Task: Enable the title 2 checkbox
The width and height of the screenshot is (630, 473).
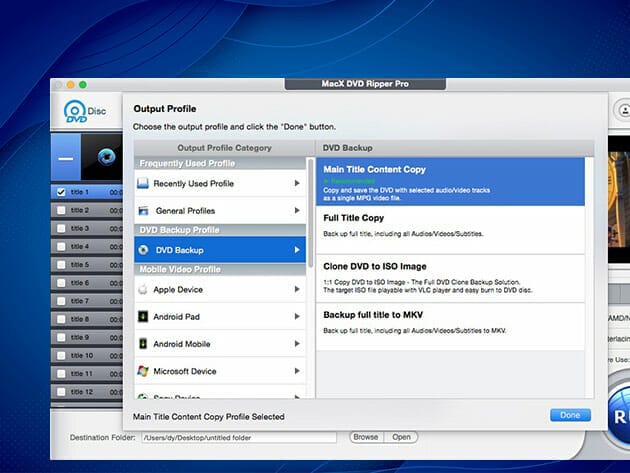Action: click(62, 210)
